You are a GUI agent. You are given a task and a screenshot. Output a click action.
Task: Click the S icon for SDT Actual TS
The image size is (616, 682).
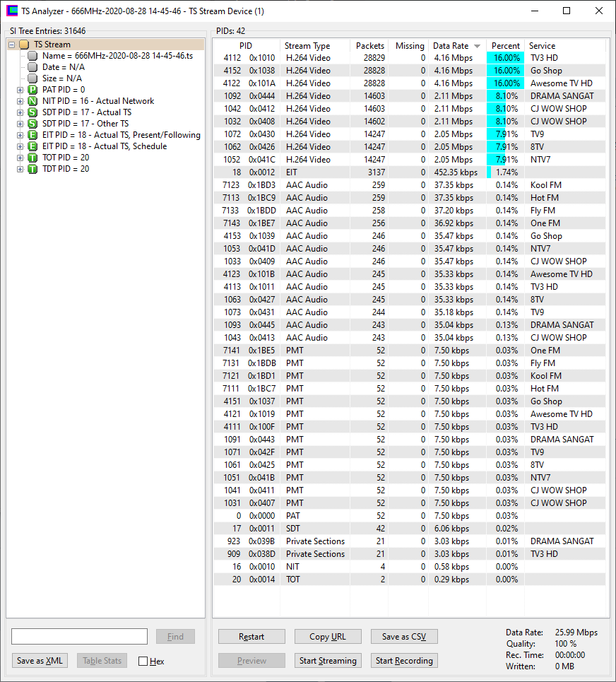pyautogui.click(x=32, y=112)
